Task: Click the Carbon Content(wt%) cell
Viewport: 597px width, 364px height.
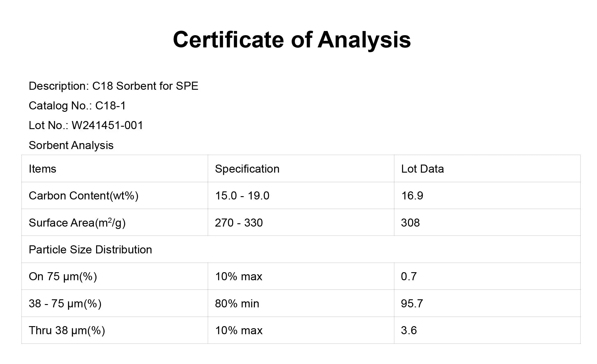Action: click(115, 196)
